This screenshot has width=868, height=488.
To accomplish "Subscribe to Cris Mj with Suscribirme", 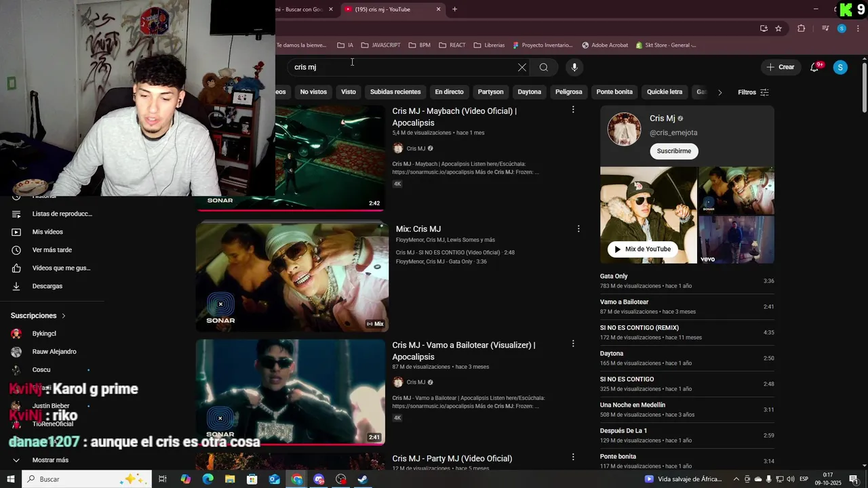I will point(674,151).
